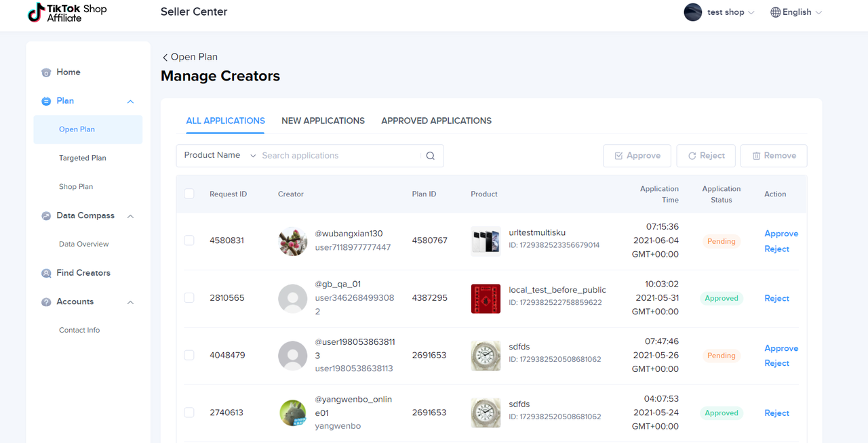The height and width of the screenshot is (443, 868).
Task: Click the Search applications input field
Action: (x=339, y=156)
